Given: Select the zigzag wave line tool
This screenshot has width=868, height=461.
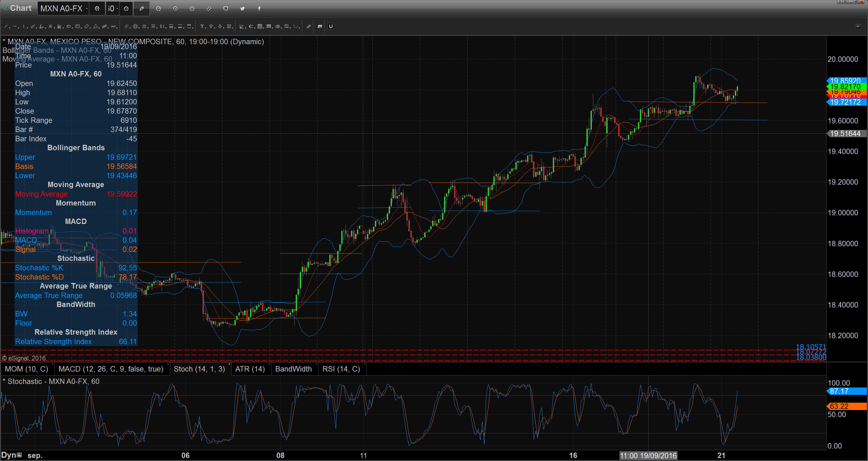Looking at the screenshot, I should [33, 26].
